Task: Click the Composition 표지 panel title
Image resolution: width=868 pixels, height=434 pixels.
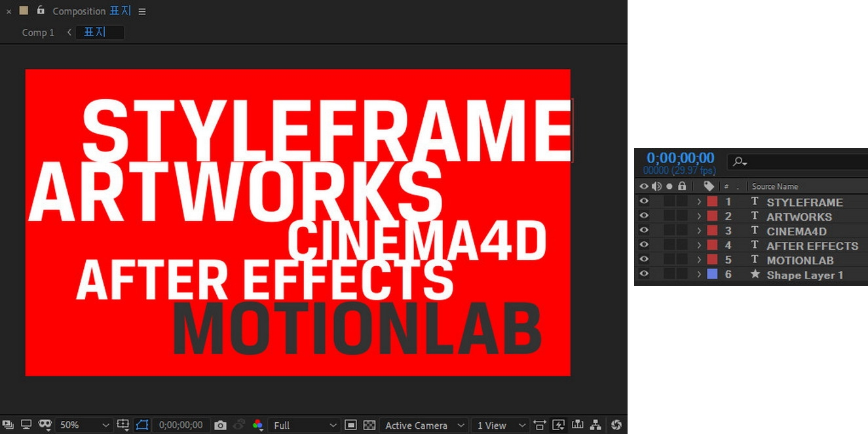Action: tap(92, 11)
